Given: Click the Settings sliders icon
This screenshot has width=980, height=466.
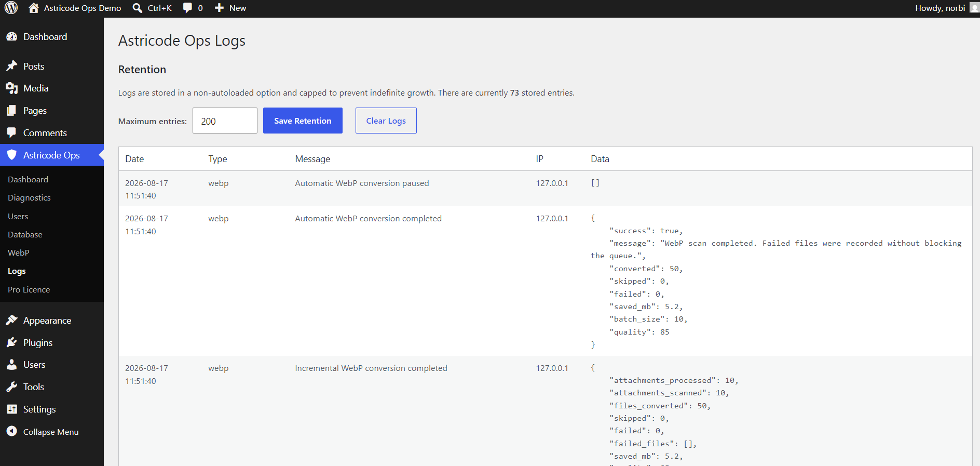Looking at the screenshot, I should 11,409.
